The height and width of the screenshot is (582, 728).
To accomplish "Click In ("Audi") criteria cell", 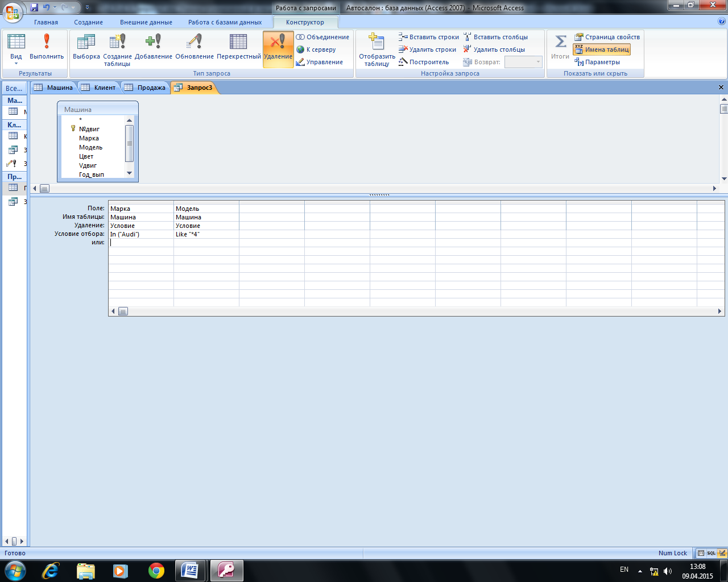I will coord(141,234).
